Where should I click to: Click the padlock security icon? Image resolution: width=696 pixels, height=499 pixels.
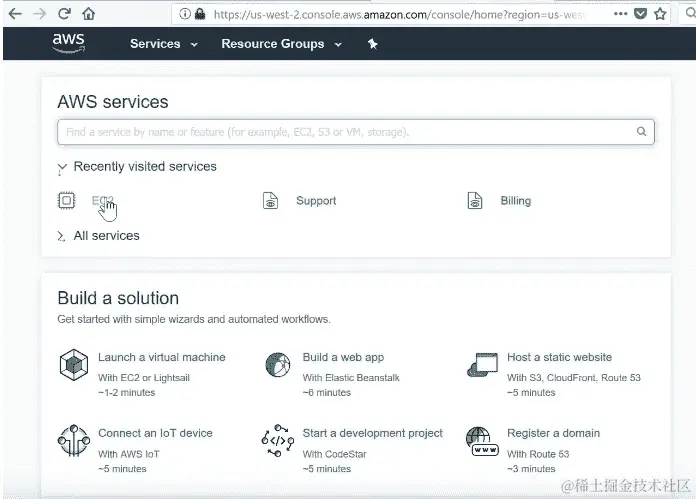click(x=200, y=14)
